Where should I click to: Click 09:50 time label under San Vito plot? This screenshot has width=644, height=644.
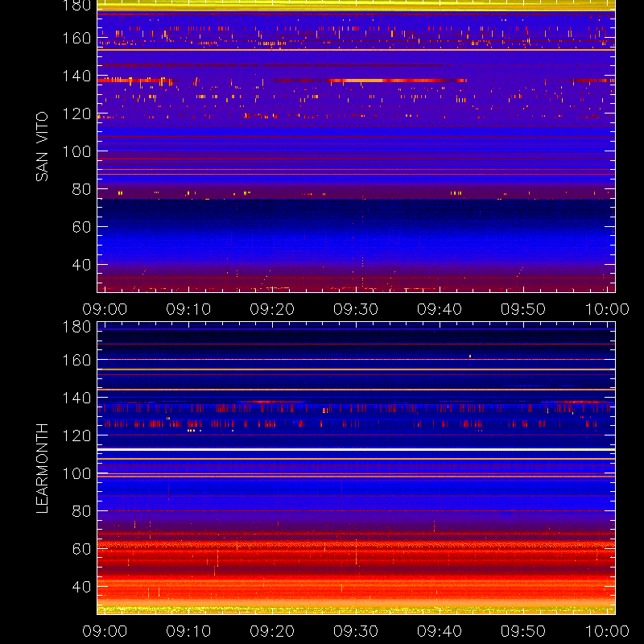click(523, 309)
